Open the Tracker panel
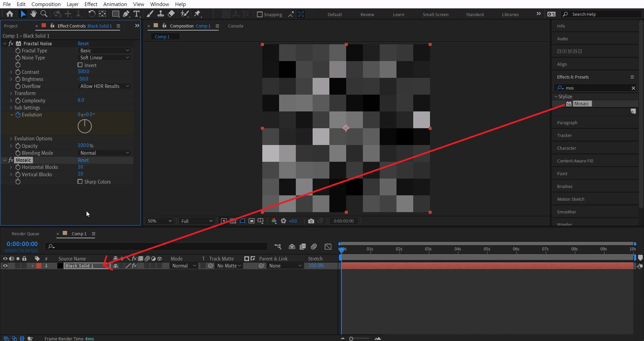644x341 pixels. [565, 135]
